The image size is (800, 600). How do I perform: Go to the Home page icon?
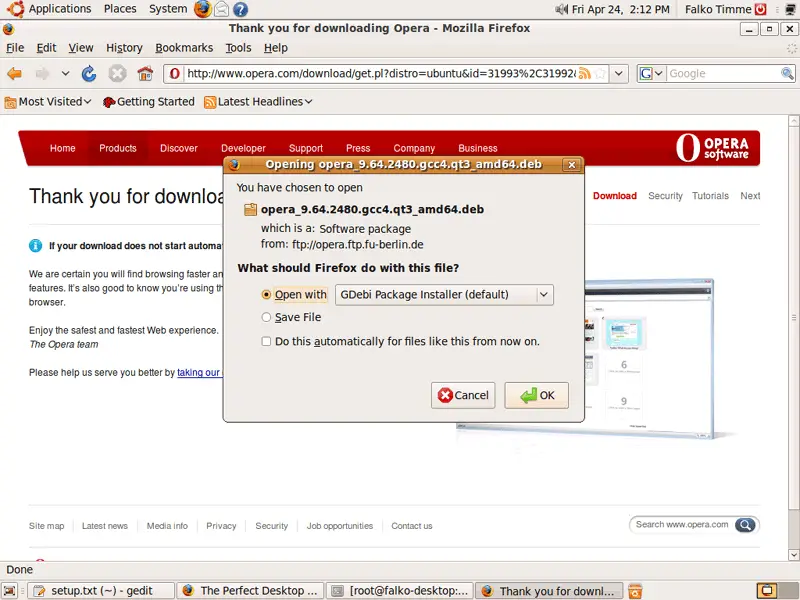pos(145,74)
